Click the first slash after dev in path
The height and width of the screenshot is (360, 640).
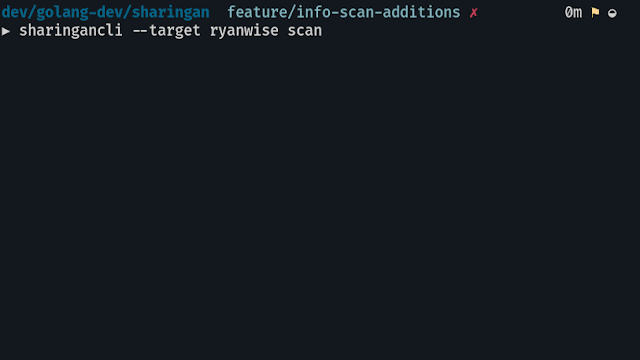(32, 13)
